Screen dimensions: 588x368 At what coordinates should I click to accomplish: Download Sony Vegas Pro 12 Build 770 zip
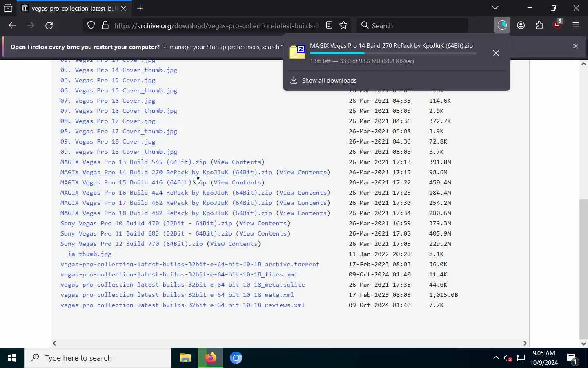[131, 244]
